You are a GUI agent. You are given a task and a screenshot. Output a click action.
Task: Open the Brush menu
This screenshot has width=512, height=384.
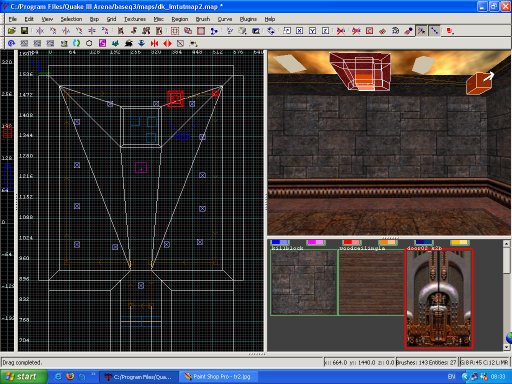click(203, 19)
